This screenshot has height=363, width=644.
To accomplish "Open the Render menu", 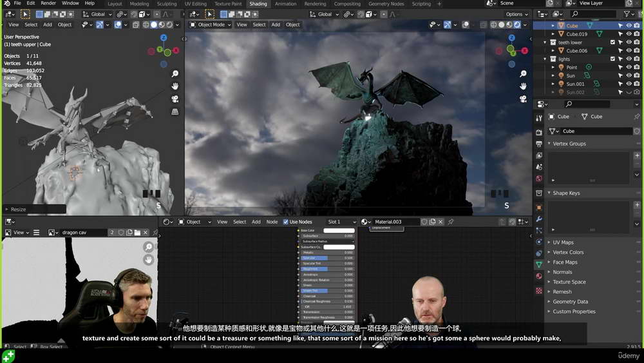I will point(48,3).
